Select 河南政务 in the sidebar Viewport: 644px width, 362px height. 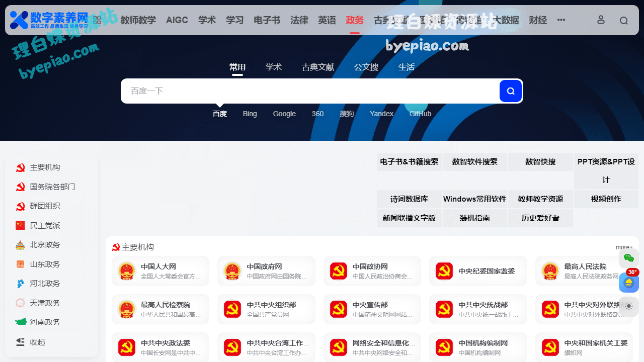coord(45,321)
